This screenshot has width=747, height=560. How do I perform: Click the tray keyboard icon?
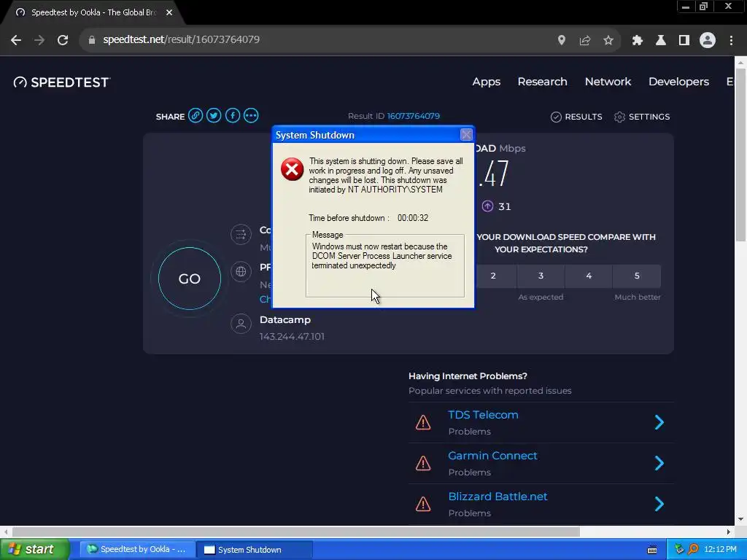tap(652, 550)
